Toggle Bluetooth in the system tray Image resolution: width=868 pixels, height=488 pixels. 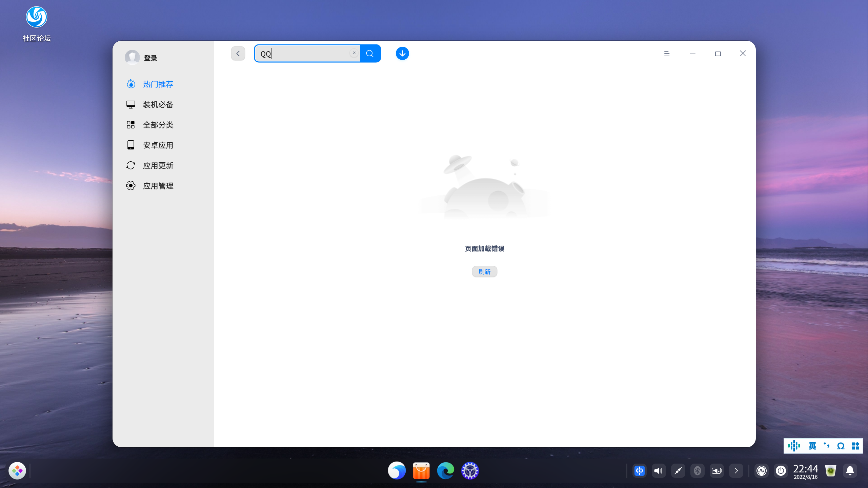(697, 470)
